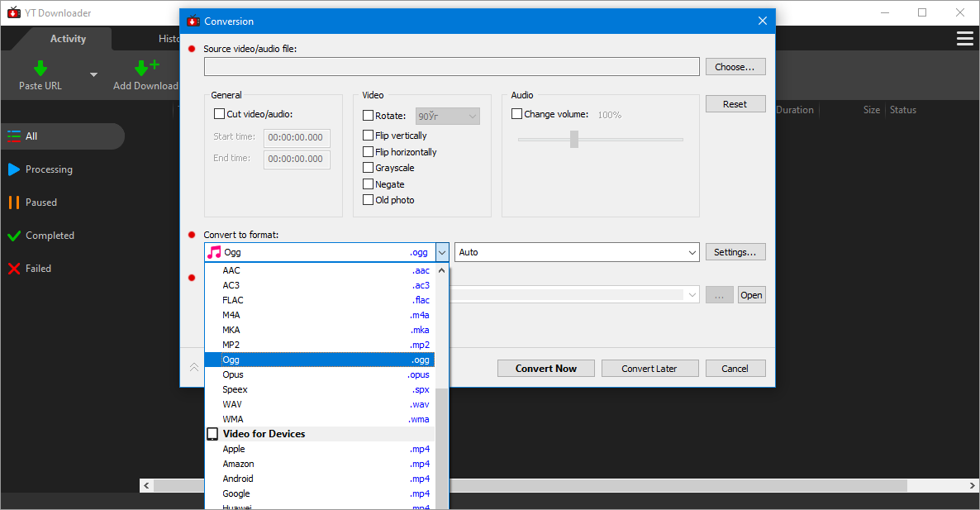This screenshot has height=510, width=980.
Task: Enable the Change volume checkbox
Action: pyautogui.click(x=516, y=114)
